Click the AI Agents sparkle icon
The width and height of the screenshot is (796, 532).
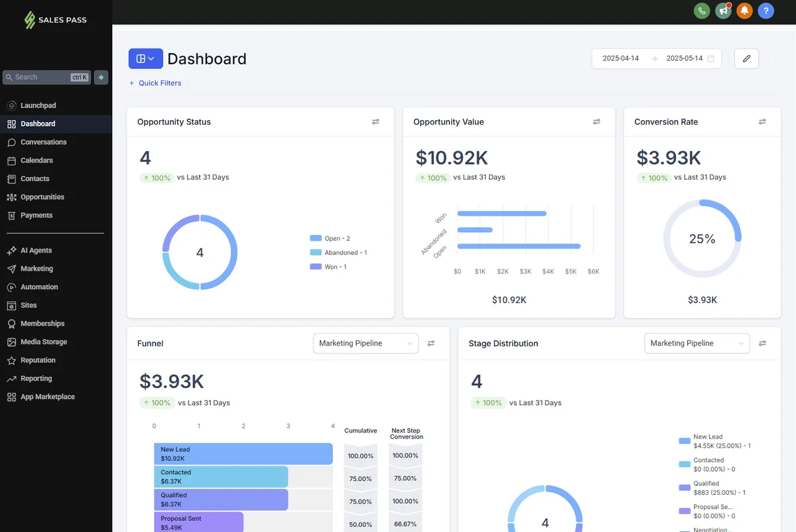(x=11, y=251)
